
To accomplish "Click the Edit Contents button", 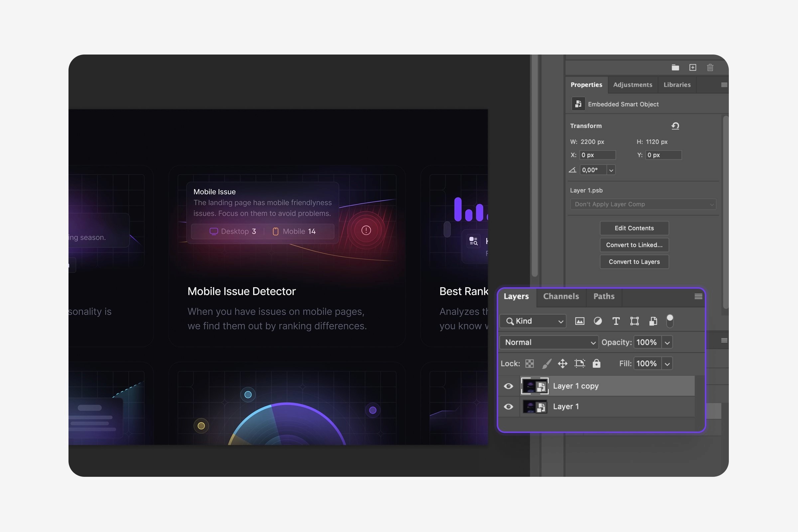I will [634, 228].
